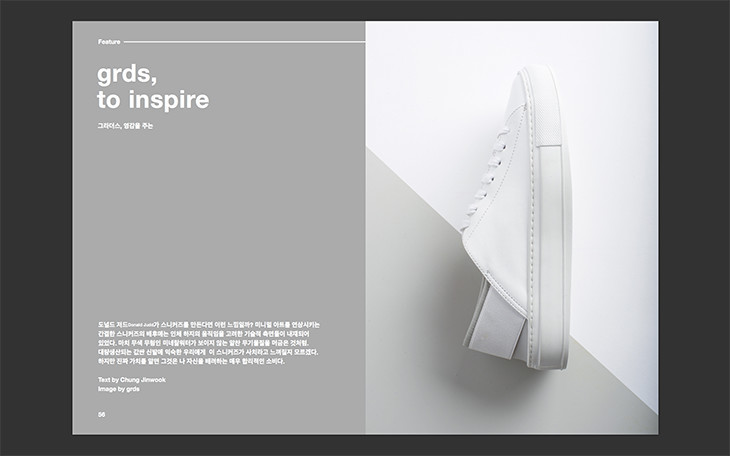Select the "to inspire" headline line
The height and width of the screenshot is (456, 730).
tap(153, 100)
